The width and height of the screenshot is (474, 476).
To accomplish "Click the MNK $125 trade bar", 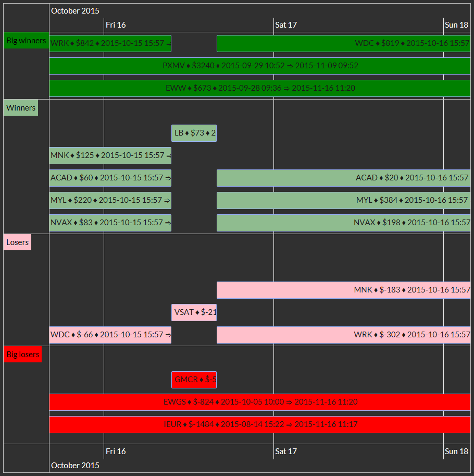I will (x=110, y=155).
